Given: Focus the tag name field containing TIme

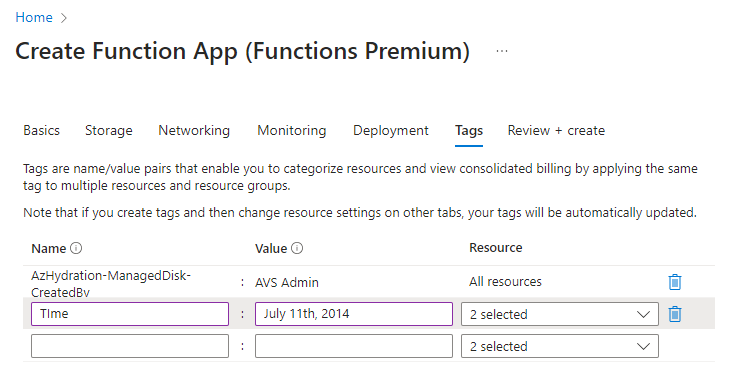Looking at the screenshot, I should pos(130,314).
